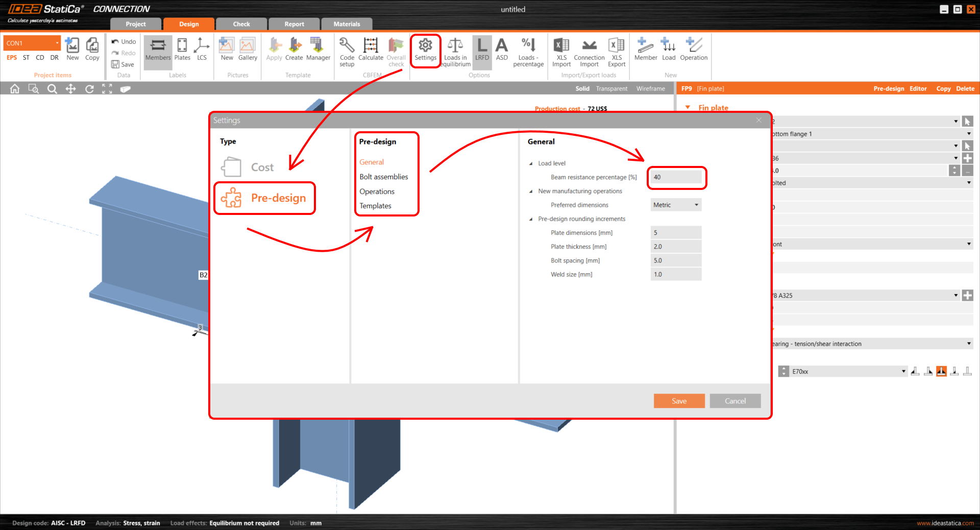
Task: Switch to the Report tab
Action: pyautogui.click(x=294, y=24)
